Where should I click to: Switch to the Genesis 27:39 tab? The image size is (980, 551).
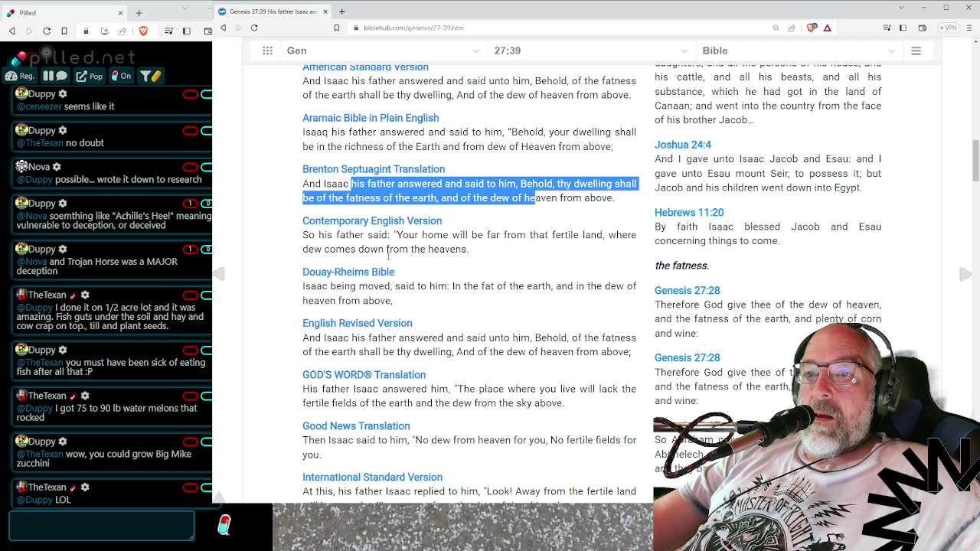pos(273,11)
